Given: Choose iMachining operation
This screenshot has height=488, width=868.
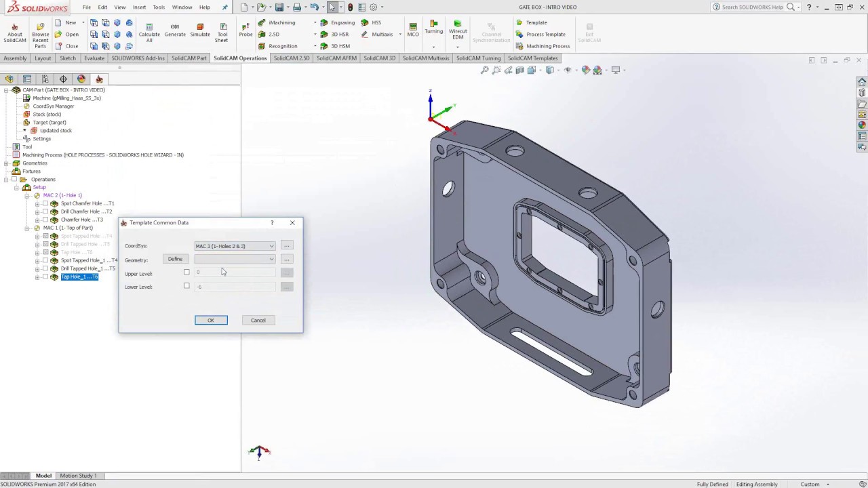Looking at the screenshot, I should click(x=277, y=22).
